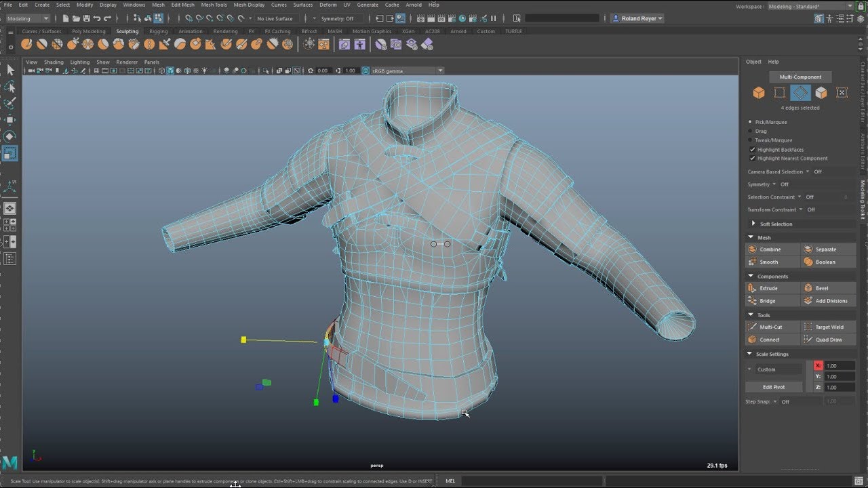The height and width of the screenshot is (488, 868).
Task: Select the UV selection mode icon
Action: tap(842, 93)
